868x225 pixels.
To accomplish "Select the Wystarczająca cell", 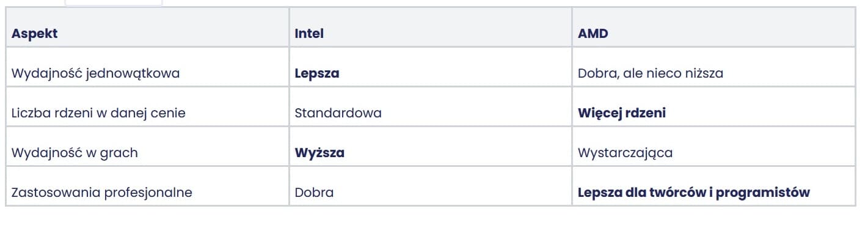I will point(713,153).
